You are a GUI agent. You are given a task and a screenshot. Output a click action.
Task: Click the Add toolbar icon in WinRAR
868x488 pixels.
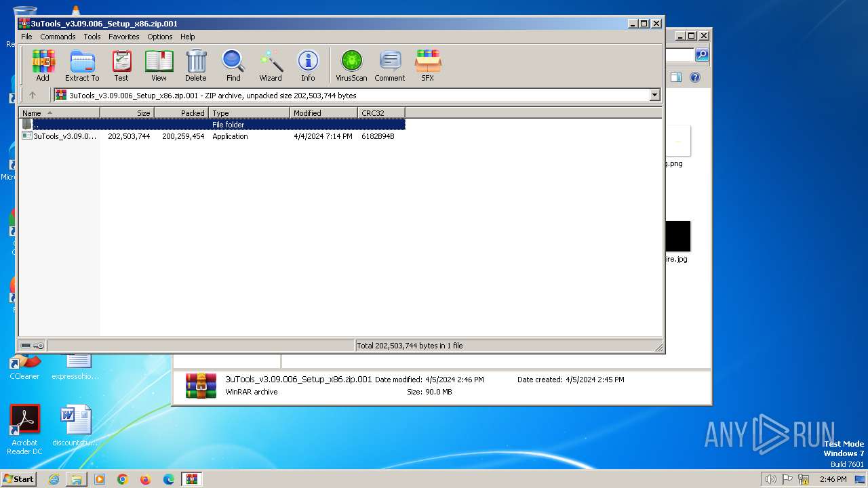pyautogui.click(x=43, y=66)
